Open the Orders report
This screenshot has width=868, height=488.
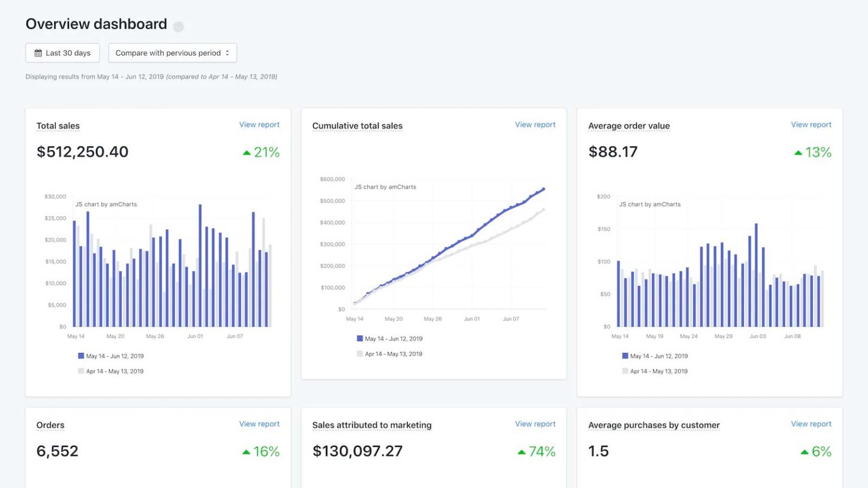[x=259, y=424]
